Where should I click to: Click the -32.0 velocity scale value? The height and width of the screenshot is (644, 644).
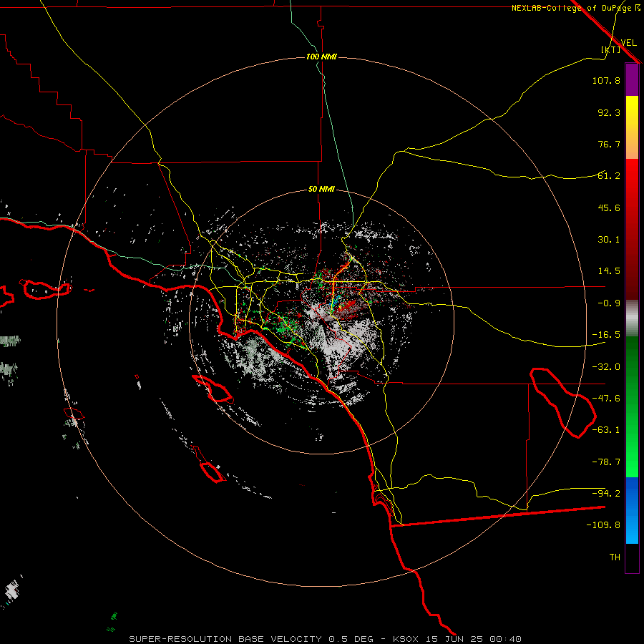point(606,367)
